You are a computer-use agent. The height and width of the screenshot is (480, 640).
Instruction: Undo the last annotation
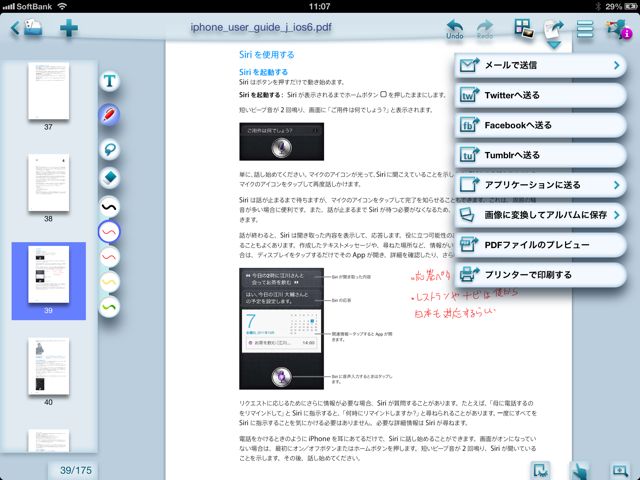(x=455, y=29)
